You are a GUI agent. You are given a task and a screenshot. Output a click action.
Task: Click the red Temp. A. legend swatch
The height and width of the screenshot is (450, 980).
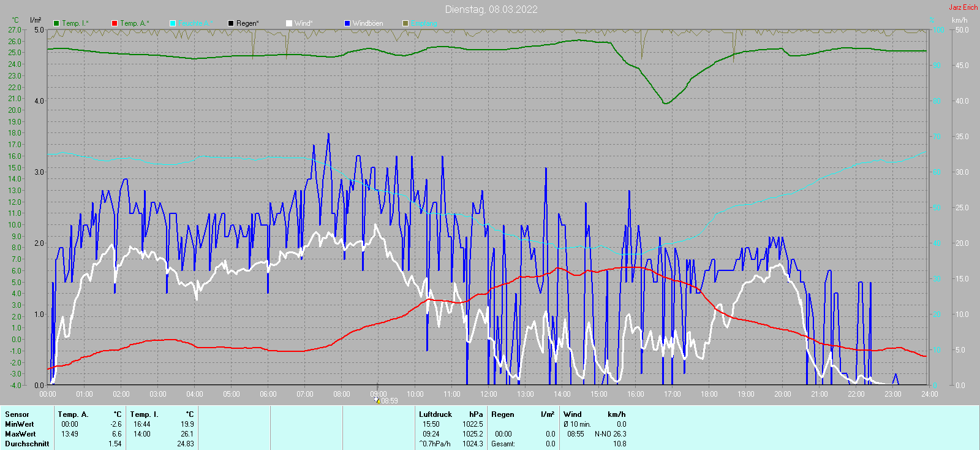[115, 23]
